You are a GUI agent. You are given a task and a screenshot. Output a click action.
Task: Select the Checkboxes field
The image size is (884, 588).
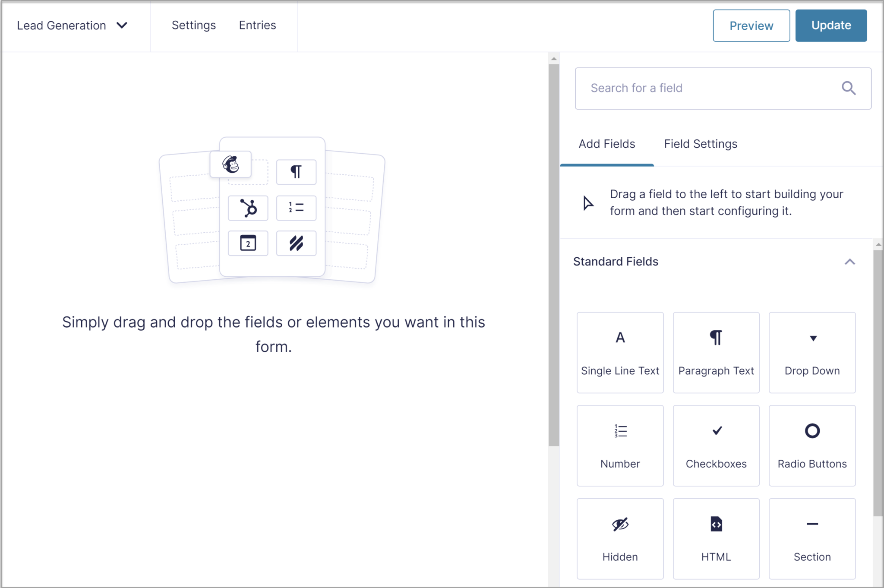[715, 445]
